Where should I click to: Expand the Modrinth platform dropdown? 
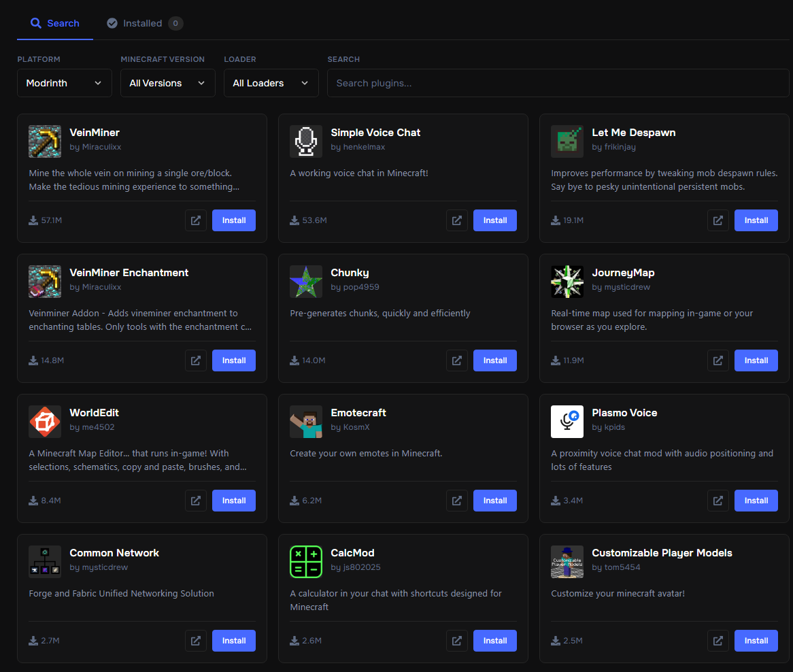(64, 83)
